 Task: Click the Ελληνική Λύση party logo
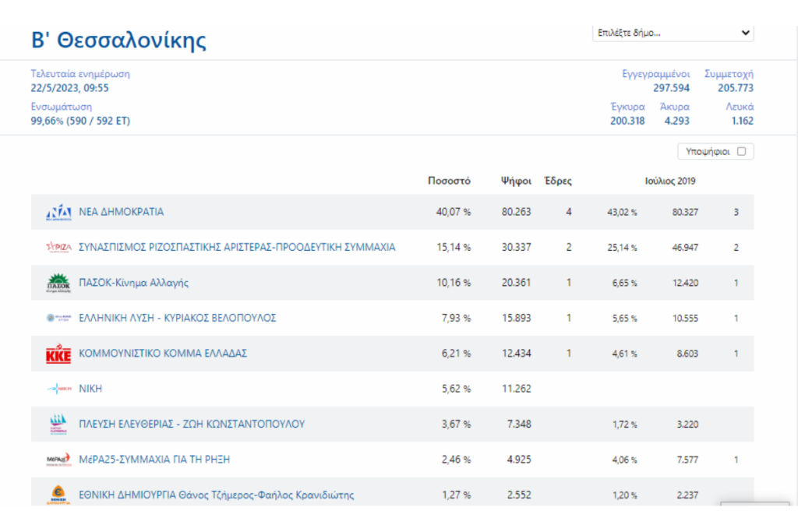coord(58,319)
